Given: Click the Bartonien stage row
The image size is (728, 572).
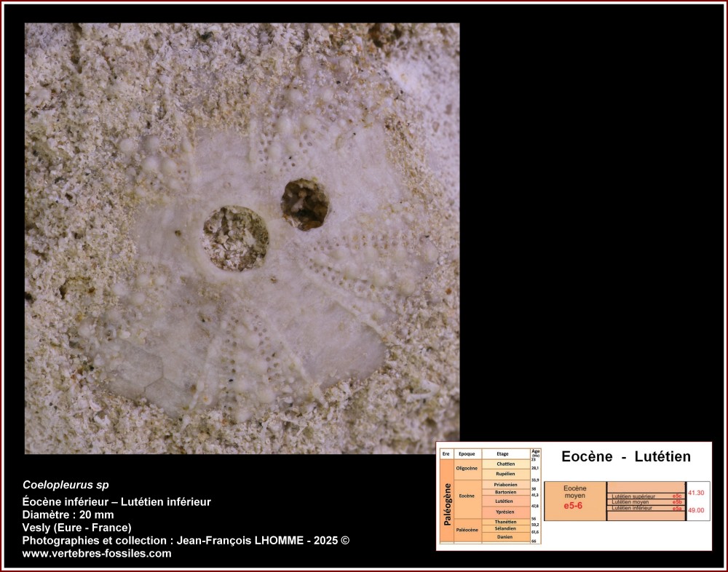Looking at the screenshot, I should (x=505, y=492).
